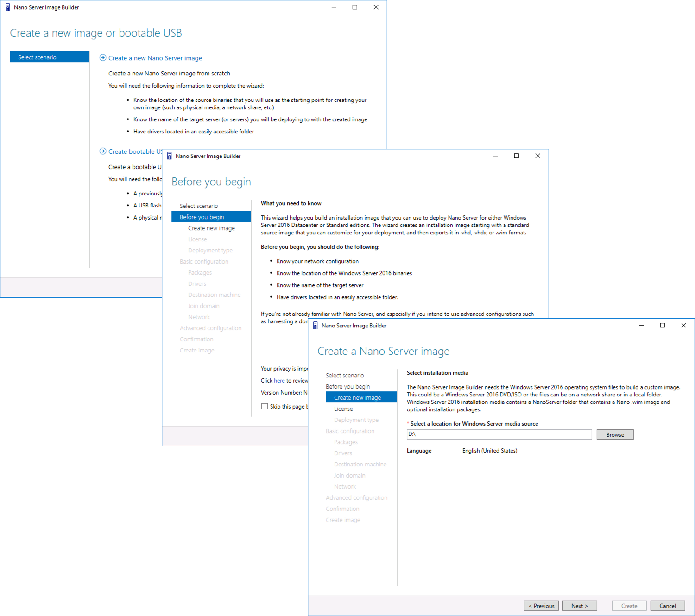Viewport: 695px width, 616px height.
Task: Click the app icon in the front Create a Nano Server image window
Action: [x=315, y=326]
